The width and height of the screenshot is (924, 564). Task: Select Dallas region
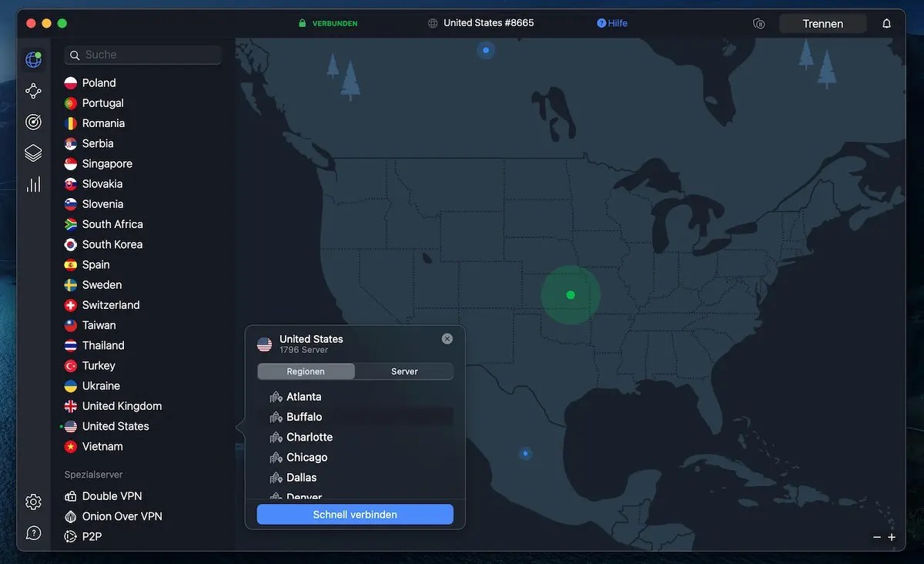pyautogui.click(x=355, y=477)
